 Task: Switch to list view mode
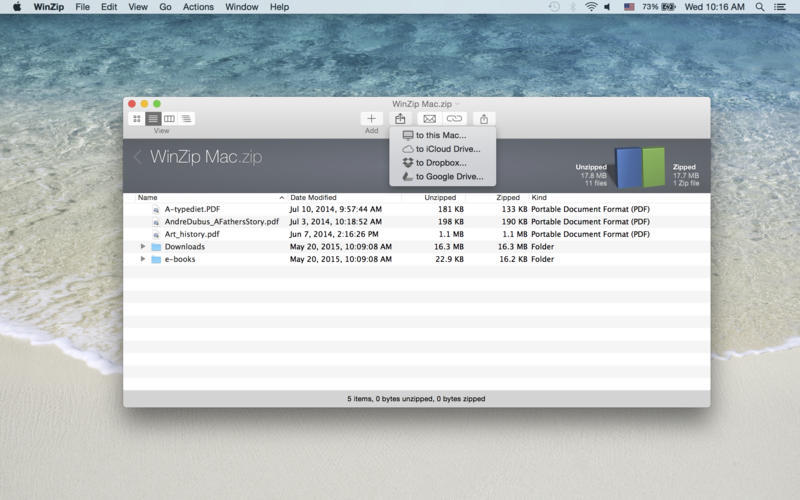(153, 119)
